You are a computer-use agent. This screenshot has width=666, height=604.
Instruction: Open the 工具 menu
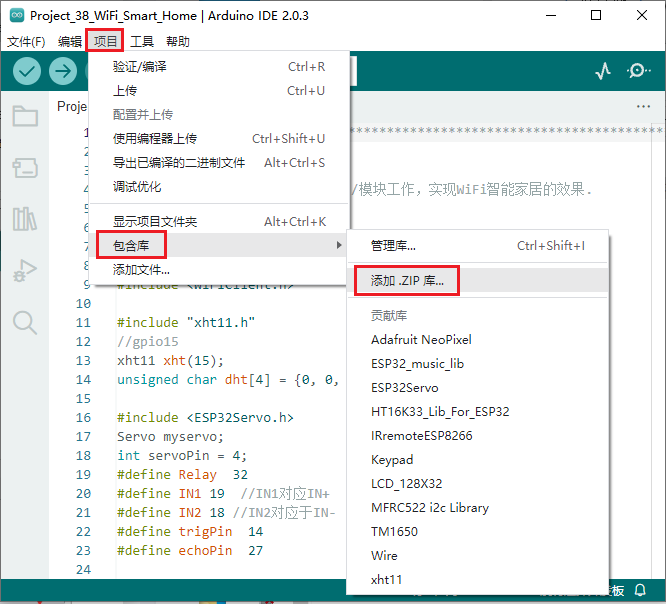(x=142, y=41)
